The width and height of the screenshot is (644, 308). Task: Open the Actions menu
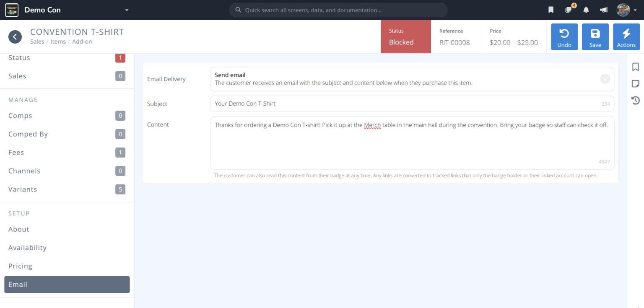pyautogui.click(x=626, y=37)
